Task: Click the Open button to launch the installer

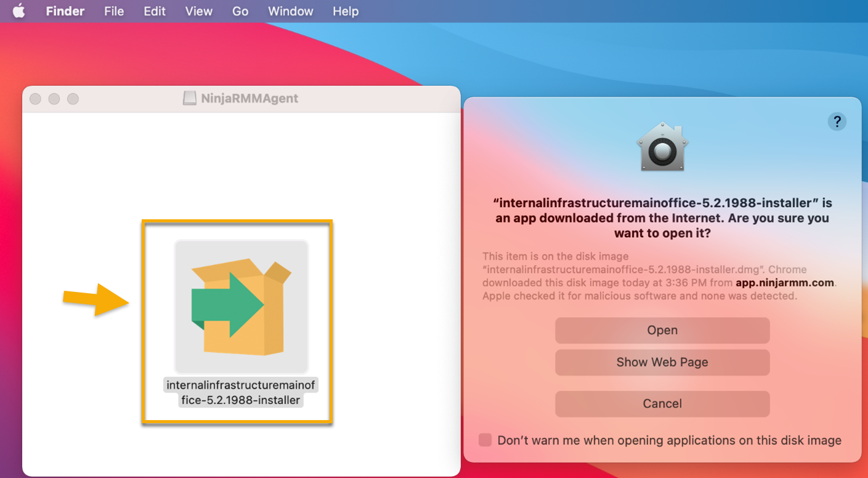Action: [662, 330]
